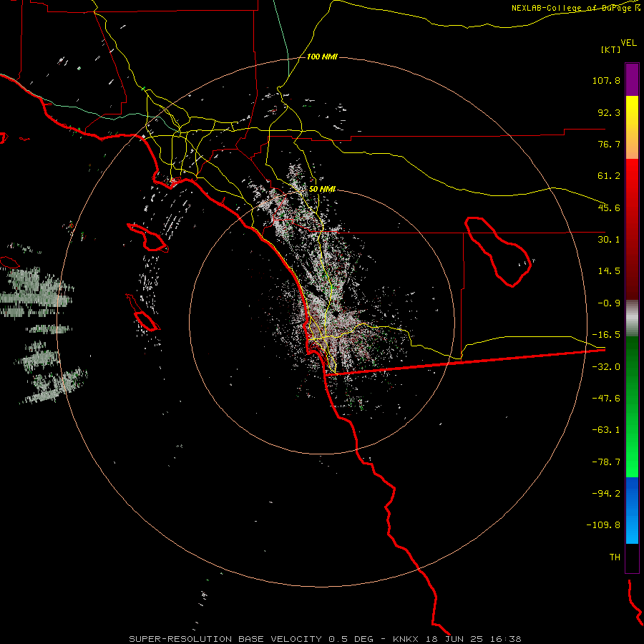Click the -78.7 scale value
Image resolution: width=644 pixels, height=644 pixels.
(x=606, y=462)
